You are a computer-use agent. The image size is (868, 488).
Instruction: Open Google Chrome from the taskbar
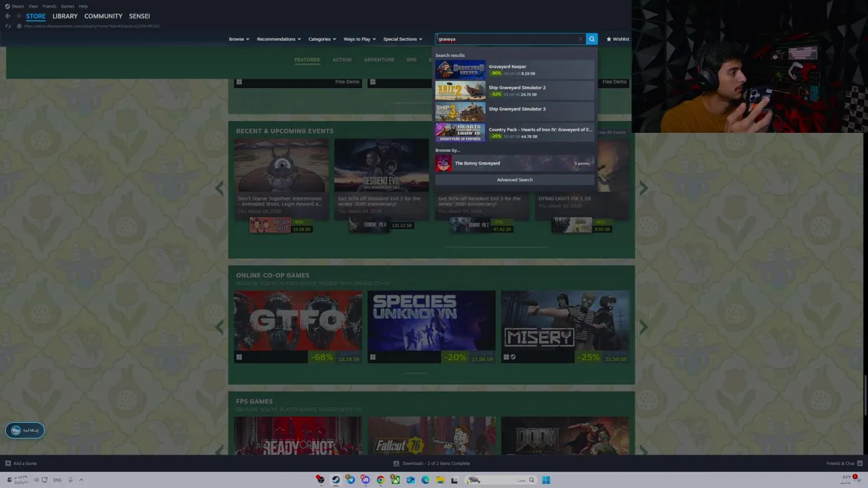[380, 480]
